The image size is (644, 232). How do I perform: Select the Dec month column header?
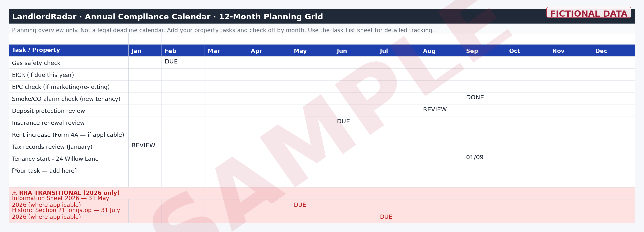[x=614, y=50]
